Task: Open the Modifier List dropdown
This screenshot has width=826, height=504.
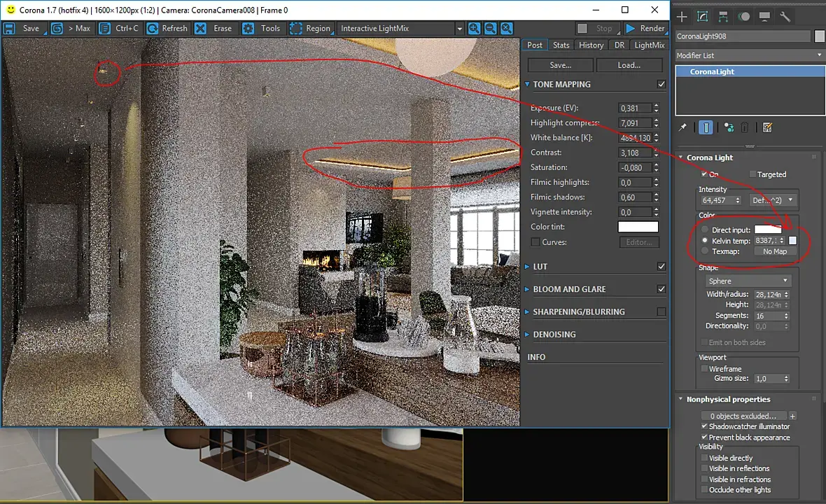Action: pos(749,55)
